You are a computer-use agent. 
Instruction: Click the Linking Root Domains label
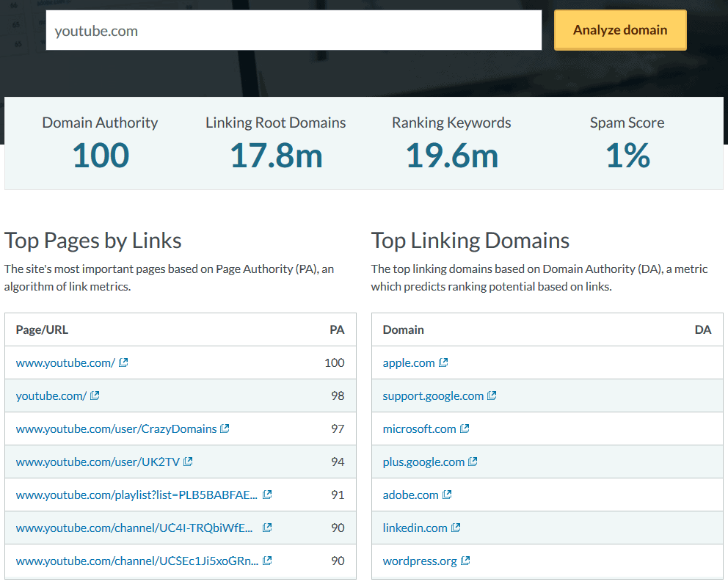(x=276, y=123)
